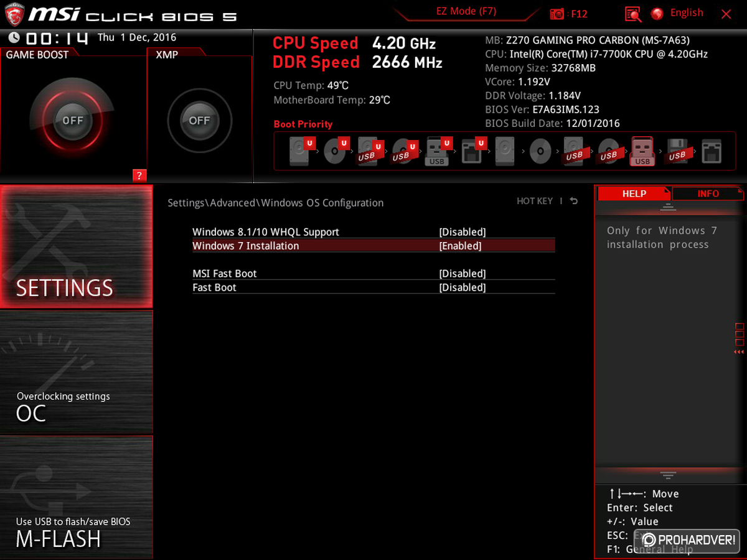
Task: Click the highlighted USB key boot icon
Action: 642,151
